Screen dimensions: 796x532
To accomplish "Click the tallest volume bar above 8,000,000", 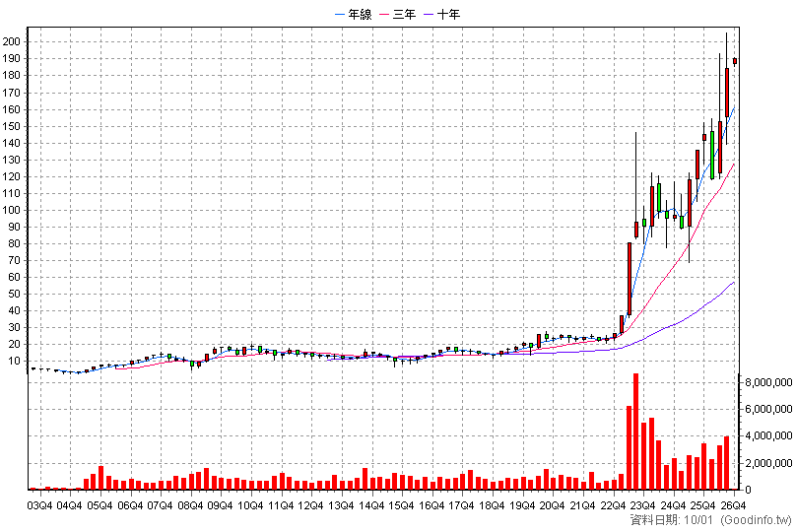I will pyautogui.click(x=635, y=432).
